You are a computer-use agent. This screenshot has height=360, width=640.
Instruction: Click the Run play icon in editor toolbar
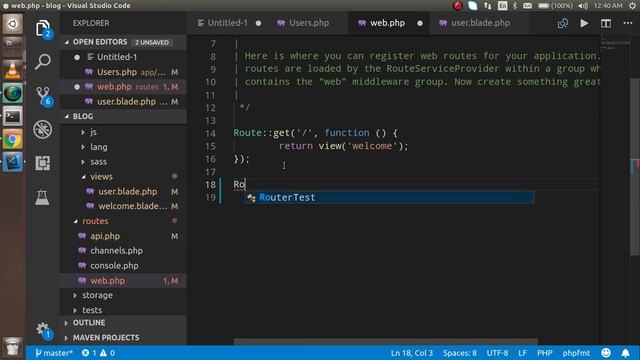584,23
